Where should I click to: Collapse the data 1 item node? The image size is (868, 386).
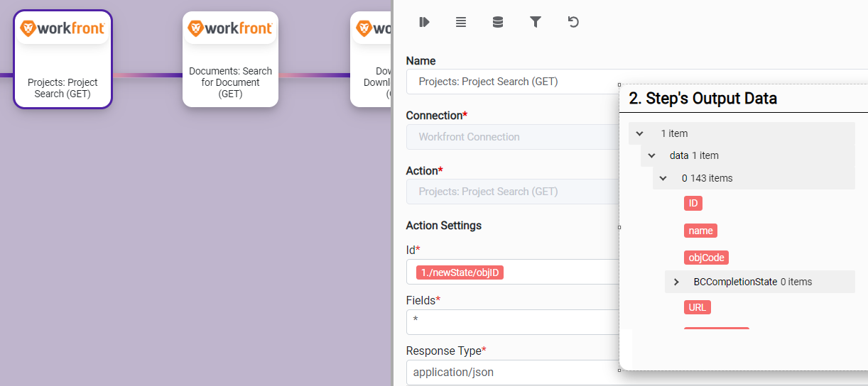(x=651, y=155)
